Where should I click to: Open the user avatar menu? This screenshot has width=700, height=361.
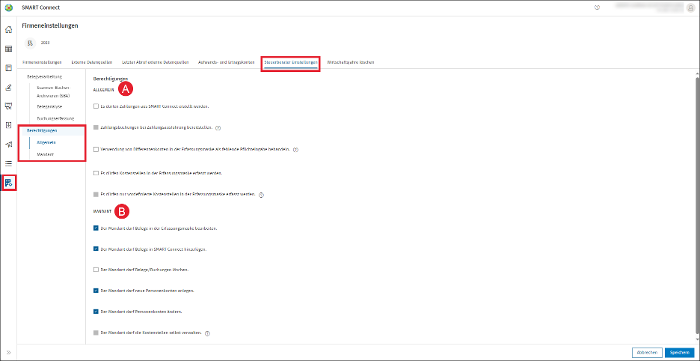point(691,8)
